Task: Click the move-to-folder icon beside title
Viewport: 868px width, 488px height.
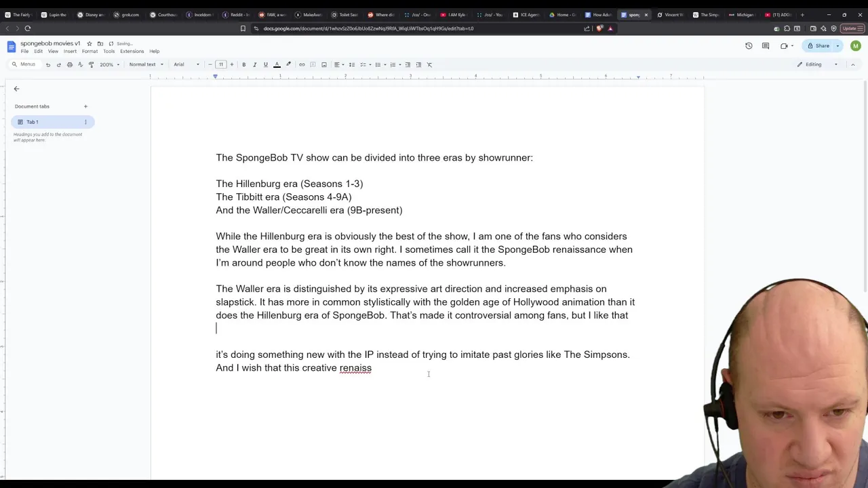Action: 100,43
